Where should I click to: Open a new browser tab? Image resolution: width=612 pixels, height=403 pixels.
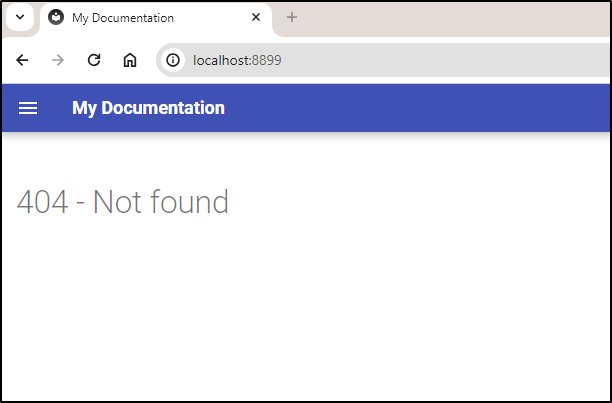click(292, 17)
